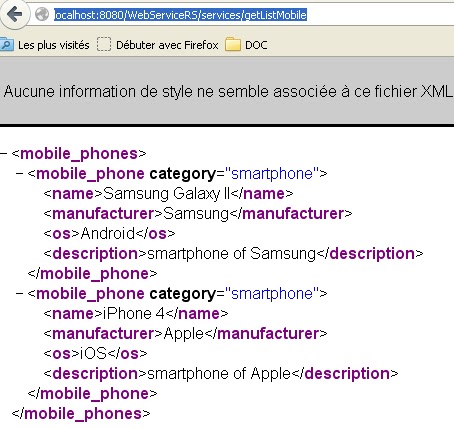454x429 pixels.
Task: Click the iPhone 4 name text
Action: (134, 314)
